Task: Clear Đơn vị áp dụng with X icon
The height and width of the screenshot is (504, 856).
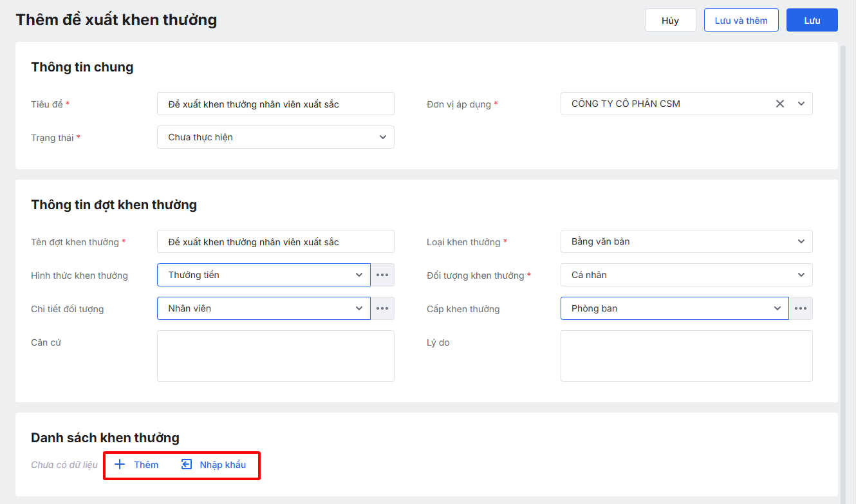Action: point(780,104)
